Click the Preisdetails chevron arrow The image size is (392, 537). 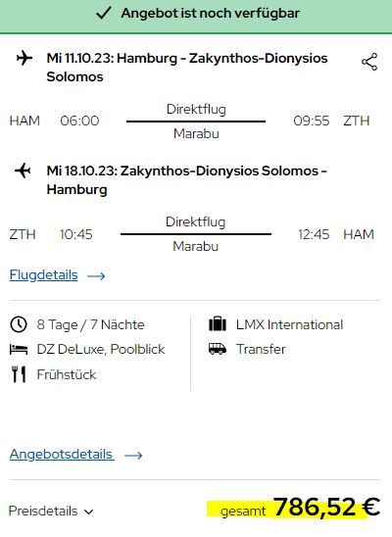click(88, 512)
